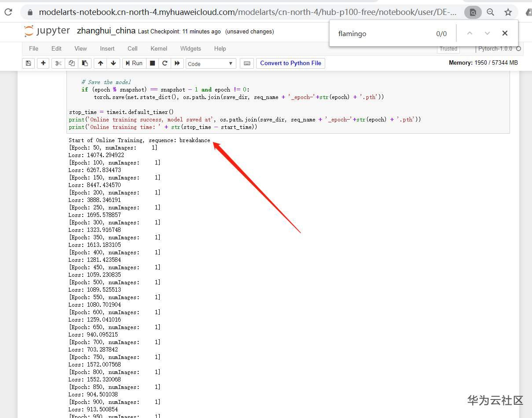Viewport: 532px width, 418px height.
Task: Close the find bar
Action: [505, 33]
